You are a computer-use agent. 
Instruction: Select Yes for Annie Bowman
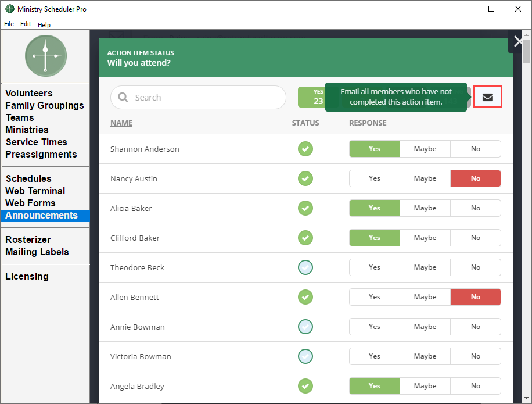click(x=374, y=327)
